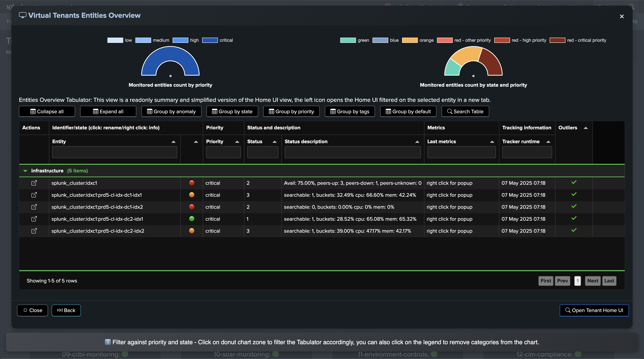Click outliers checkmark for prd5-cl-idx-dc1-idx1 row
This screenshot has height=359, width=644.
(574, 194)
